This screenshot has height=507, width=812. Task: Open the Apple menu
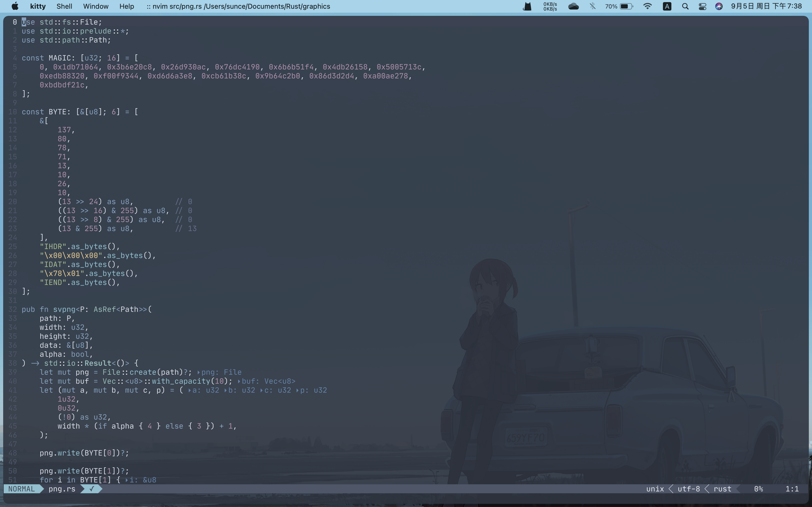pos(15,6)
